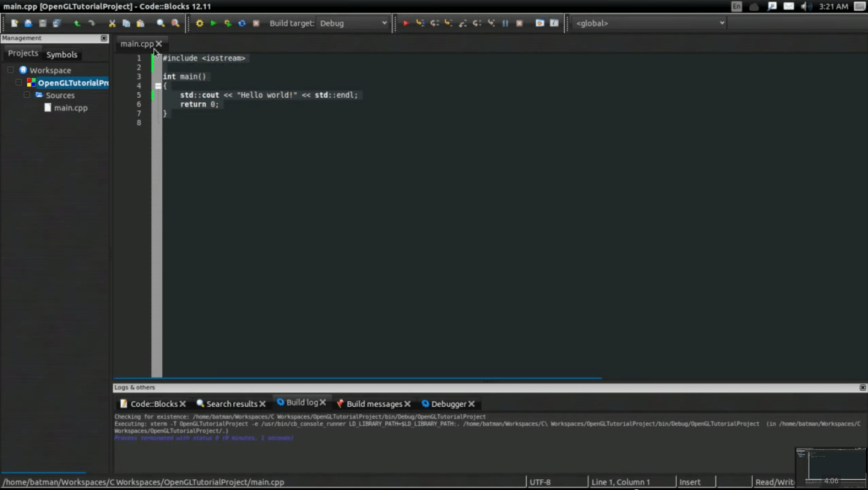This screenshot has height=490, width=868.
Task: Close the Management panel
Action: click(x=104, y=38)
